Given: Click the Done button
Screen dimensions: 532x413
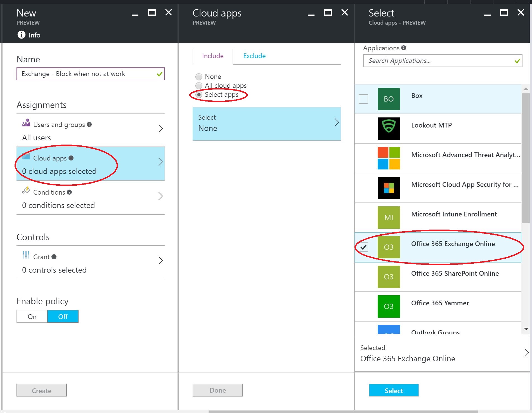Looking at the screenshot, I should 218,390.
